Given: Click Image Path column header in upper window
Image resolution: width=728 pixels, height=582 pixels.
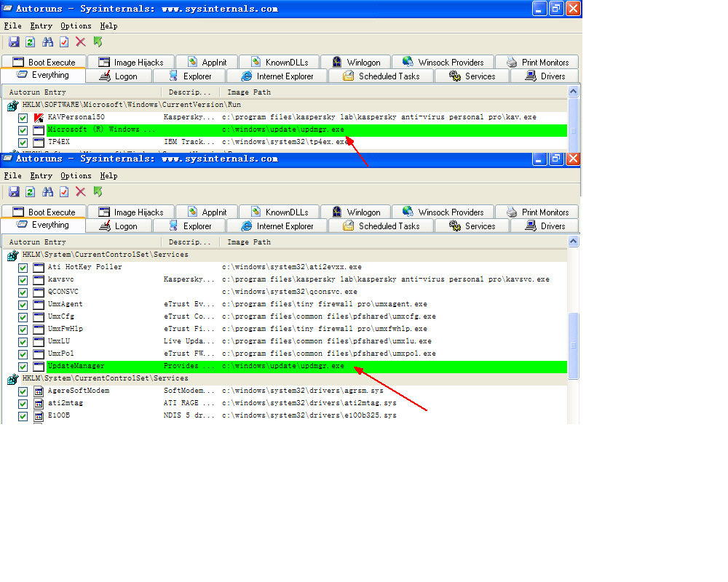Looking at the screenshot, I should click(x=393, y=92).
